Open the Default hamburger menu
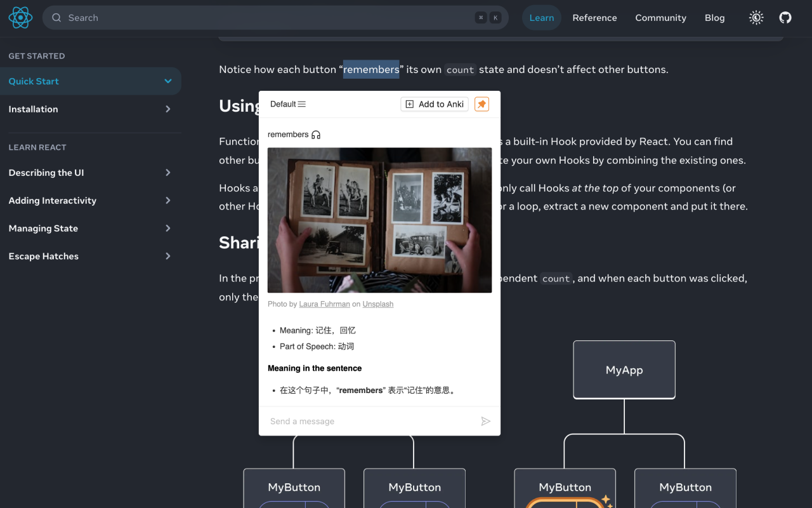The image size is (812, 508). click(288, 104)
